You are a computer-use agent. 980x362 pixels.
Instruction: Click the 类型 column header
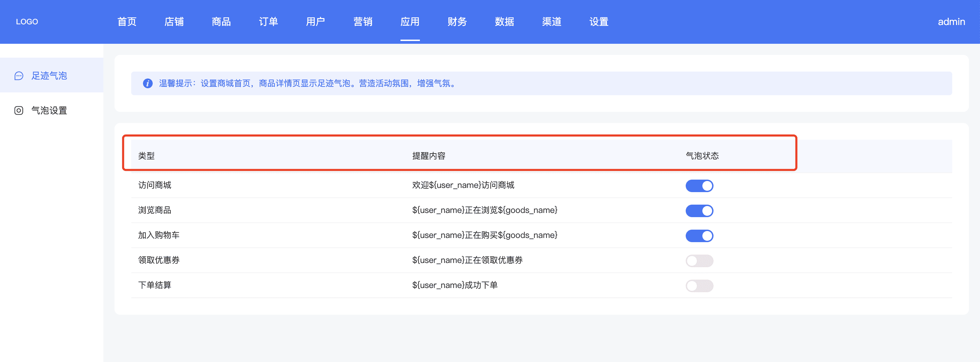tap(146, 156)
